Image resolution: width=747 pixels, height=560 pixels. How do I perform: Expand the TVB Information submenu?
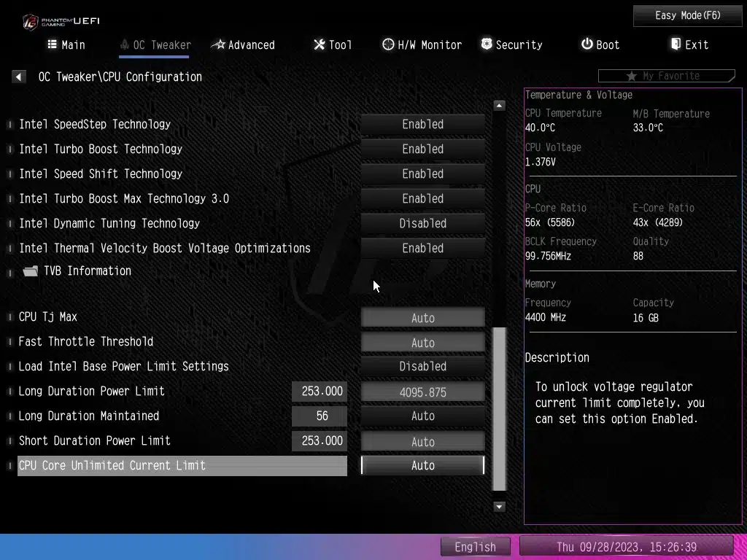88,271
